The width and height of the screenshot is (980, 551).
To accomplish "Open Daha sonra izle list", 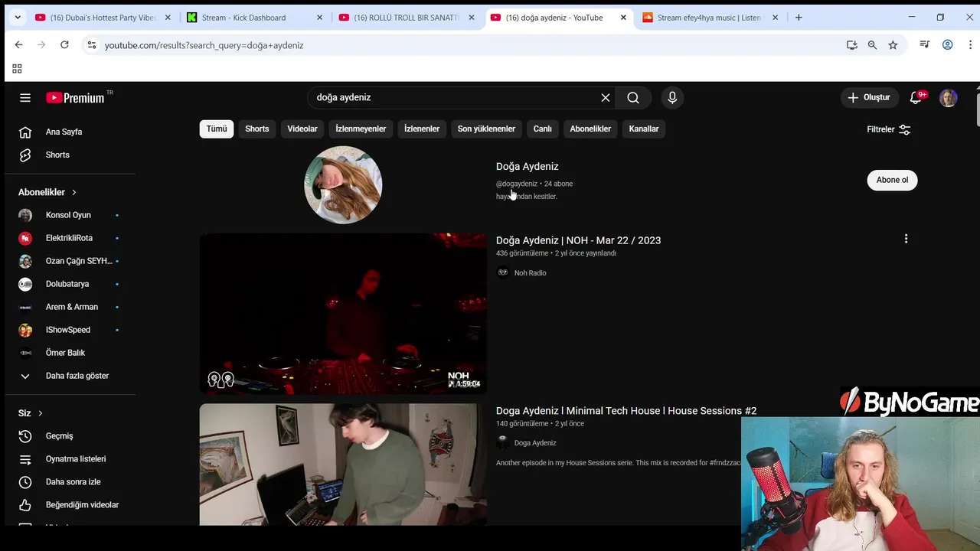I will pyautogui.click(x=73, y=482).
